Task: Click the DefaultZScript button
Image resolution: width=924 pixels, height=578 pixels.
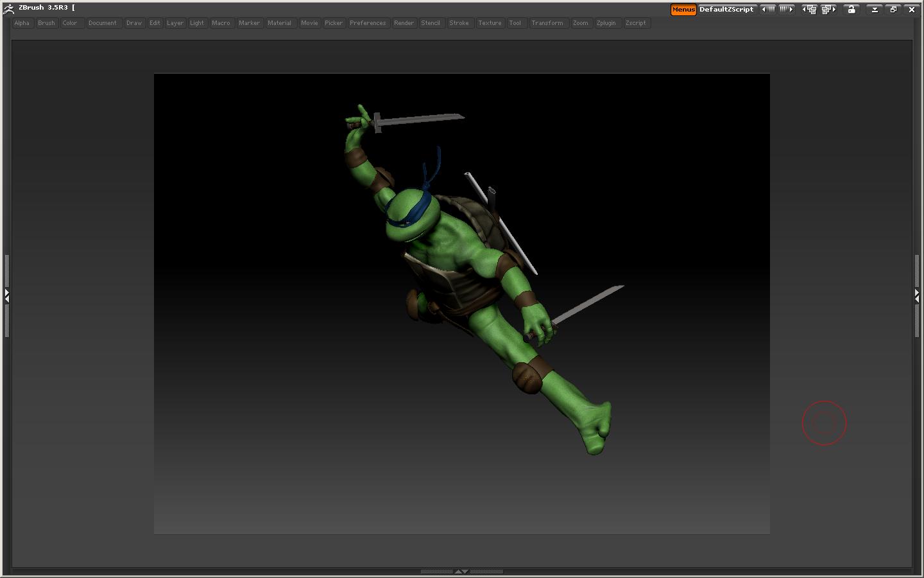Action: point(726,10)
